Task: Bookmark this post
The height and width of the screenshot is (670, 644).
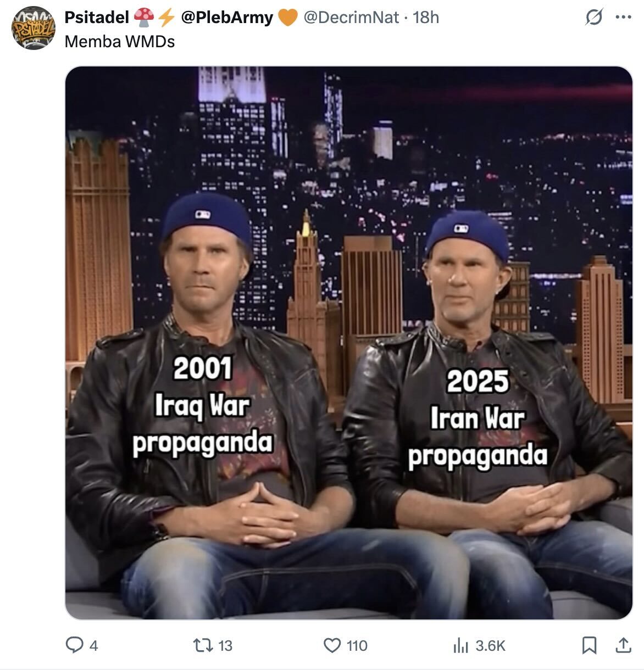Action: click(589, 645)
